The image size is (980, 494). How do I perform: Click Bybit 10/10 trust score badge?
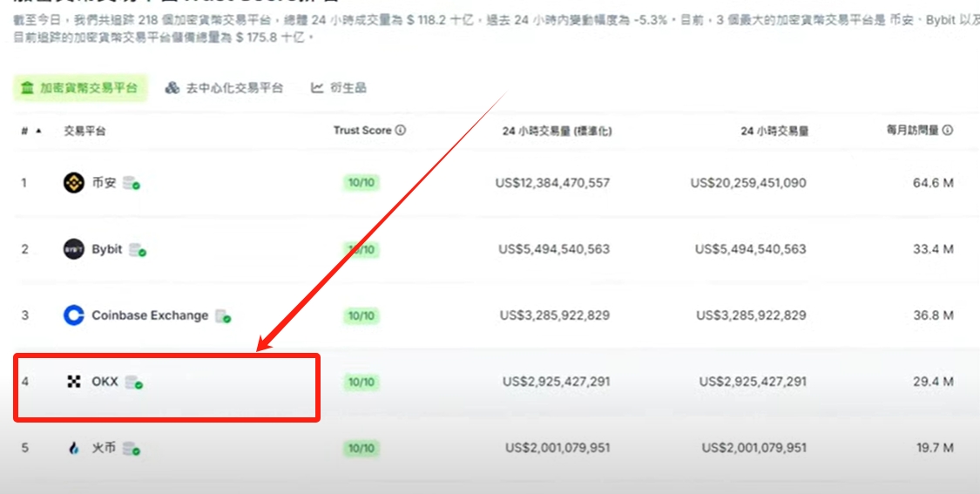point(362,249)
